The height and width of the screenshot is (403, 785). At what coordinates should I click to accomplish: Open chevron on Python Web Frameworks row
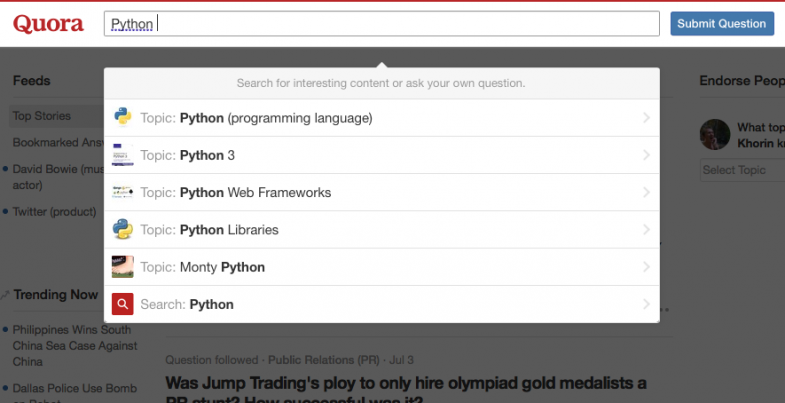coord(646,192)
